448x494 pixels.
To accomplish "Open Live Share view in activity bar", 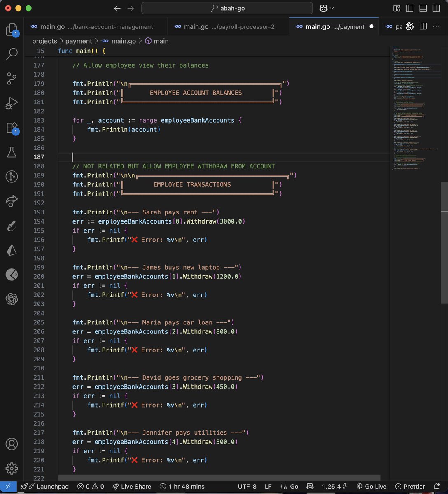I will [12, 201].
